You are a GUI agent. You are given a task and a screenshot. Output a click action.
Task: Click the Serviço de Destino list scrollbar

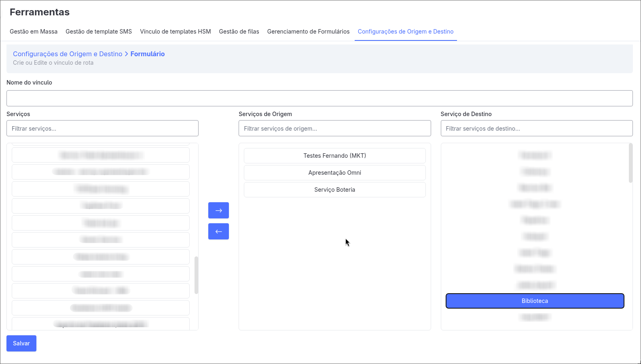tap(631, 163)
